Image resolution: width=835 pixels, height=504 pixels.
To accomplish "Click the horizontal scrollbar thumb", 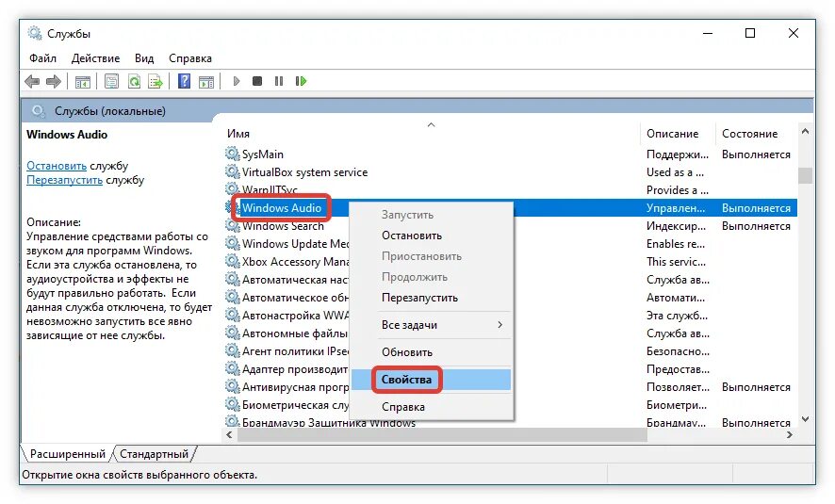I will point(442,435).
